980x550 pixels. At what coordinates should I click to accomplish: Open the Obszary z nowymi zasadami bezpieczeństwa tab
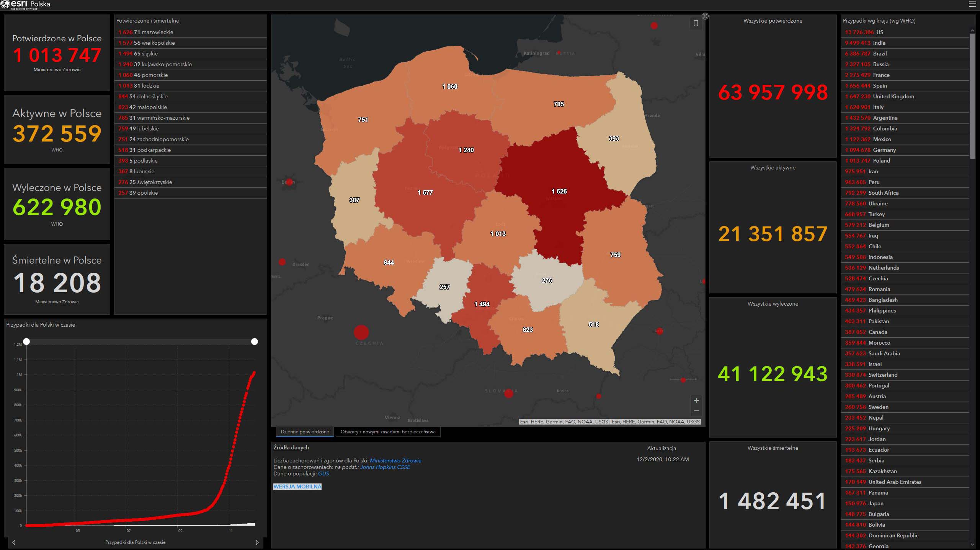(x=388, y=432)
